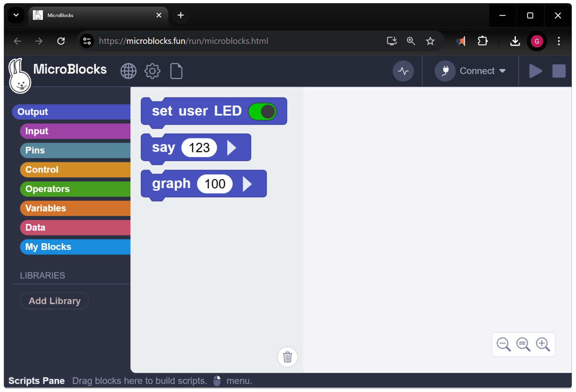This screenshot has height=392, width=576.
Task: Toggle the set user LED switch
Action: click(x=262, y=111)
